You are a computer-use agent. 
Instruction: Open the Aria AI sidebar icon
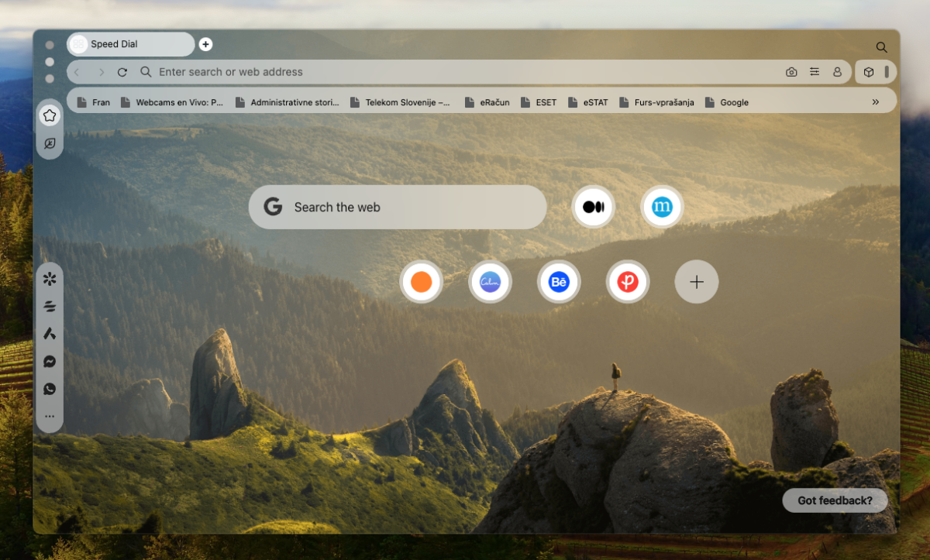click(50, 334)
